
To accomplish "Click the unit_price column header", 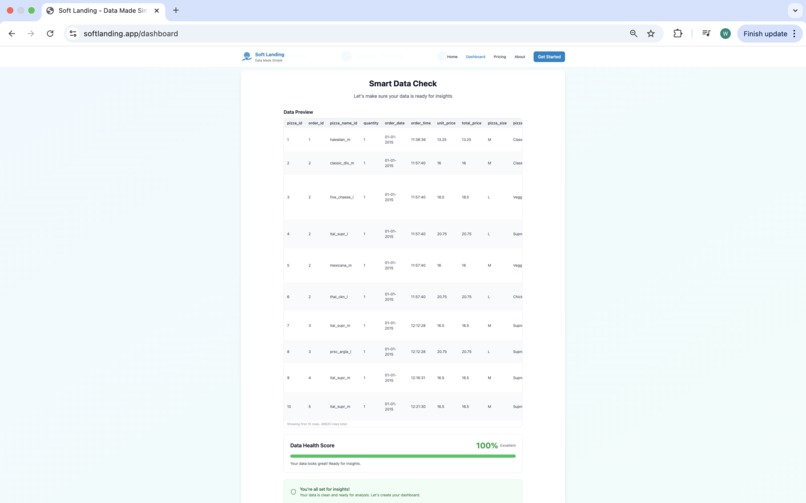I will [x=446, y=123].
